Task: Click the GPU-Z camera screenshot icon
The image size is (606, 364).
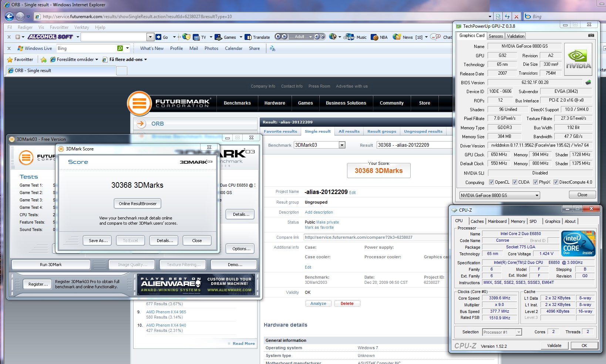Action: pos(591,35)
